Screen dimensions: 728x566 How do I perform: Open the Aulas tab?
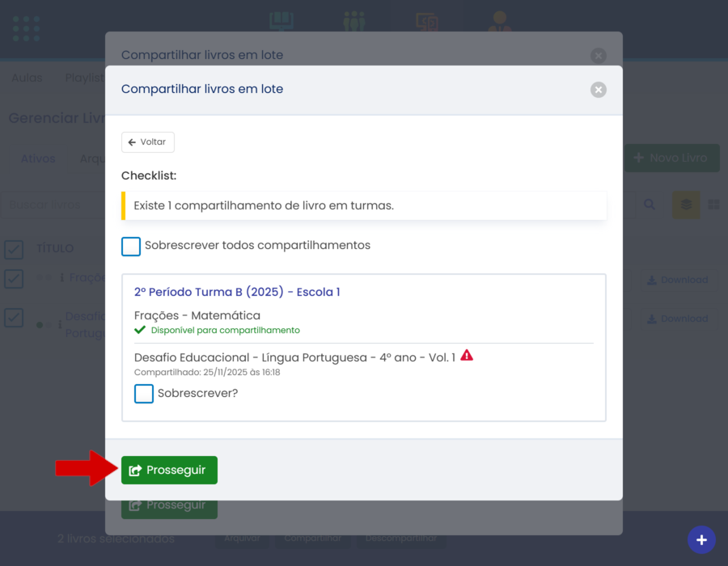pyautogui.click(x=27, y=78)
